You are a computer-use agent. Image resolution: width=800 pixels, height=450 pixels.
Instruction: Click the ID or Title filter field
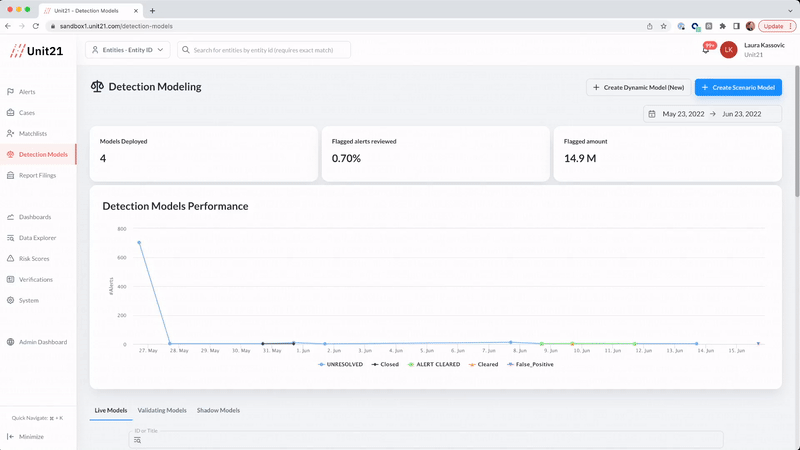pyautogui.click(x=426, y=439)
